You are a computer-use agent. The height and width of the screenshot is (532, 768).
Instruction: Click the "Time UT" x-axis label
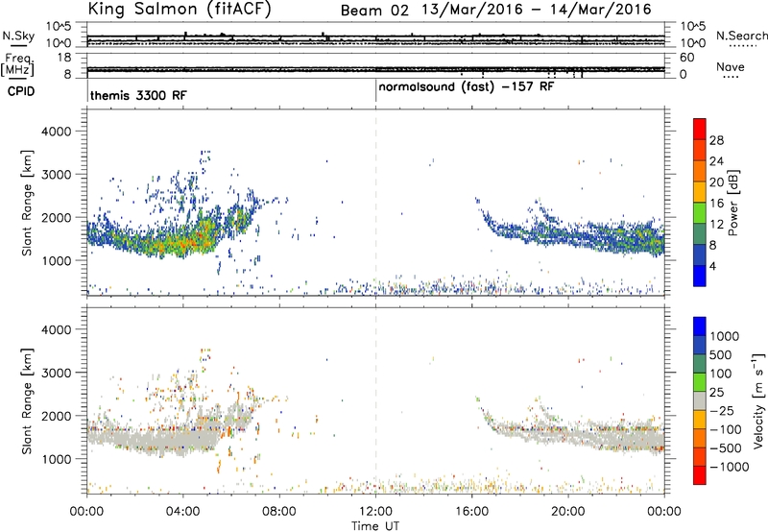375,525
